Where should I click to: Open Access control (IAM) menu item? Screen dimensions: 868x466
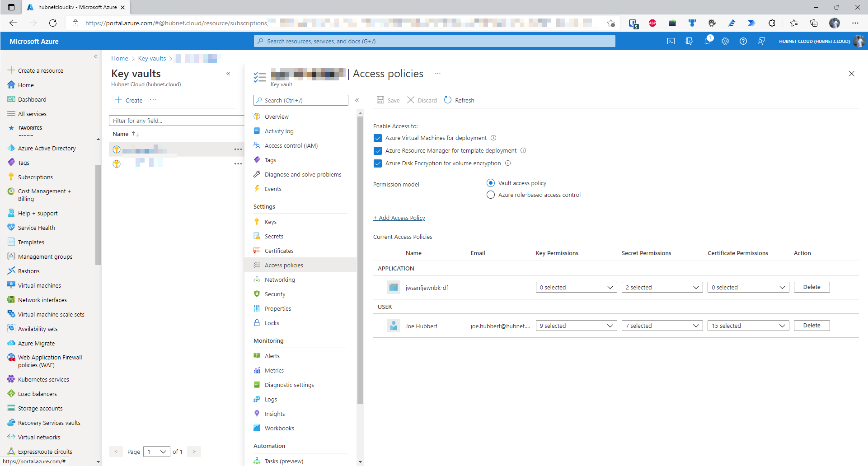pos(291,145)
